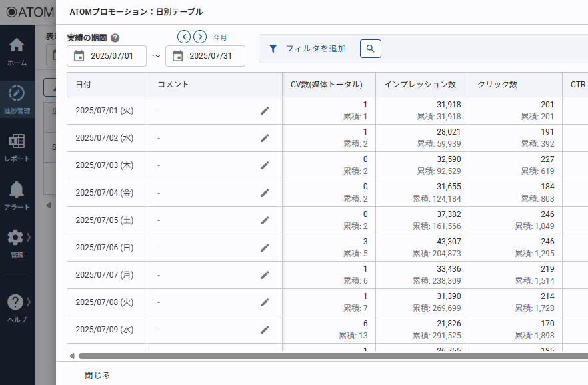
Task: Open the アラート alert bell icon
Action: pyautogui.click(x=17, y=194)
